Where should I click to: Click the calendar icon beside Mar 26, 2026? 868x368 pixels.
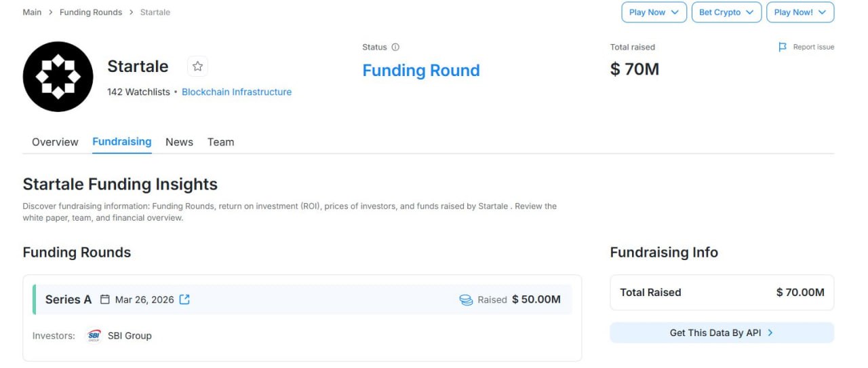click(104, 299)
